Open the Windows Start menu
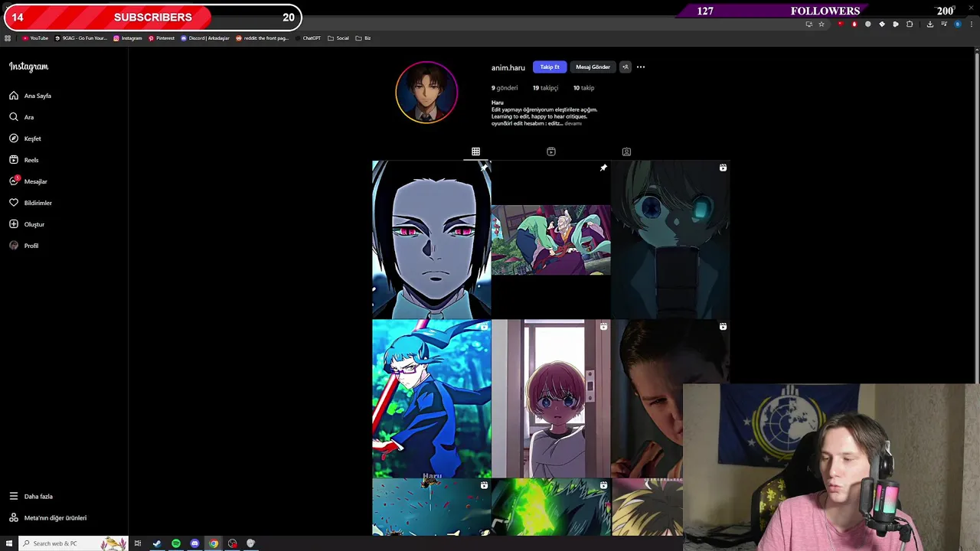The image size is (980, 551). tap(9, 543)
